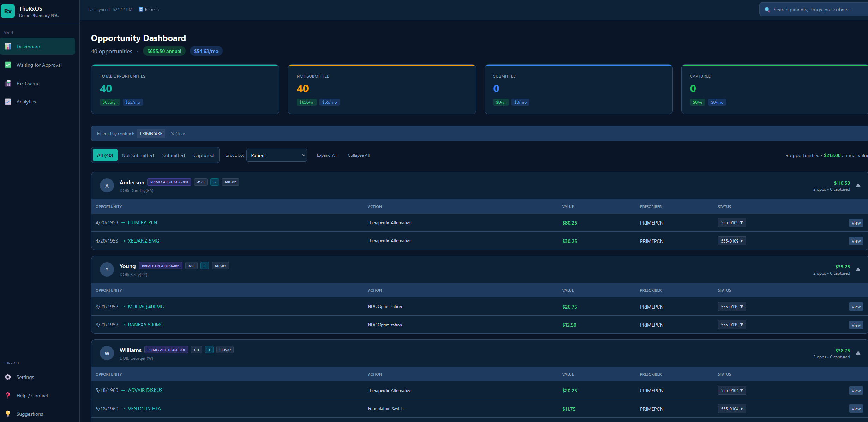Open the status dropdown on HUMIRA PEN row
Screen dimensions: 868x422
pyautogui.click(x=731, y=222)
